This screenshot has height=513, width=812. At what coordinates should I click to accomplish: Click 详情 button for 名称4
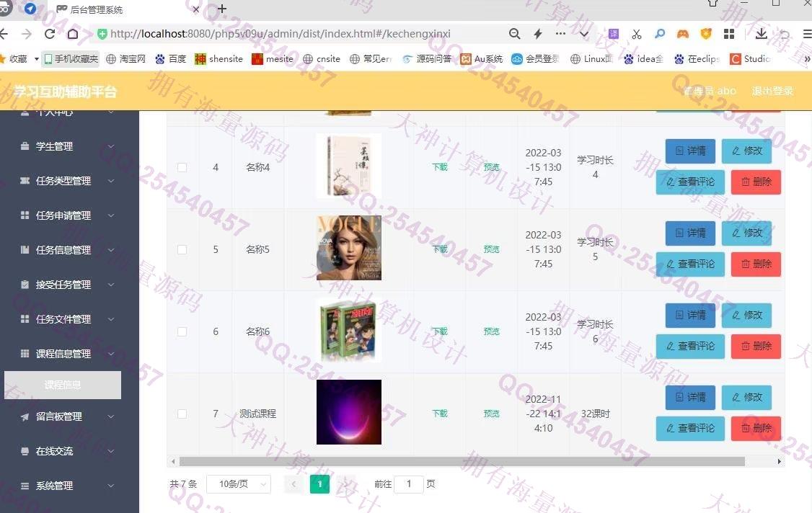[x=690, y=151]
